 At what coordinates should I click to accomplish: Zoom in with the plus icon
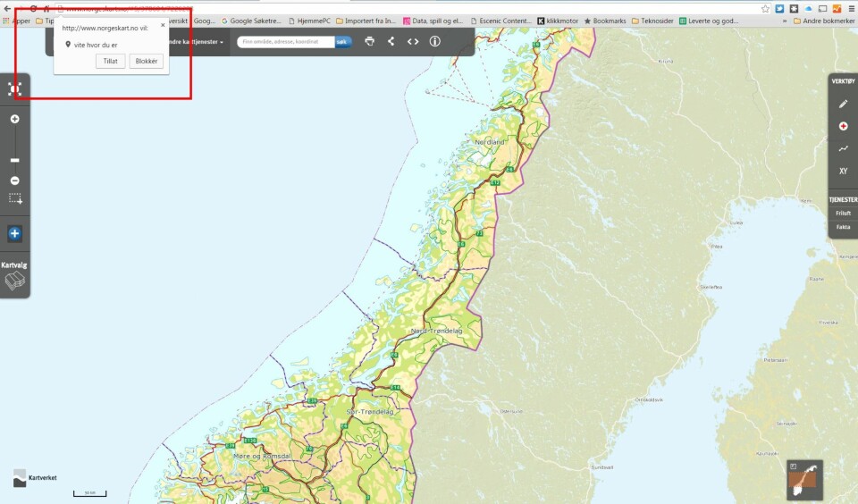[14, 119]
